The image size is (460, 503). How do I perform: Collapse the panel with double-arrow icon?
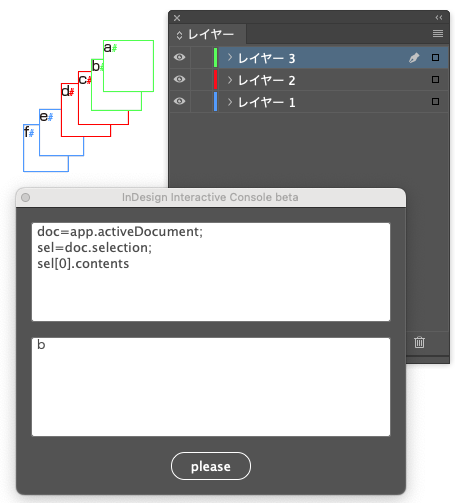(x=439, y=18)
